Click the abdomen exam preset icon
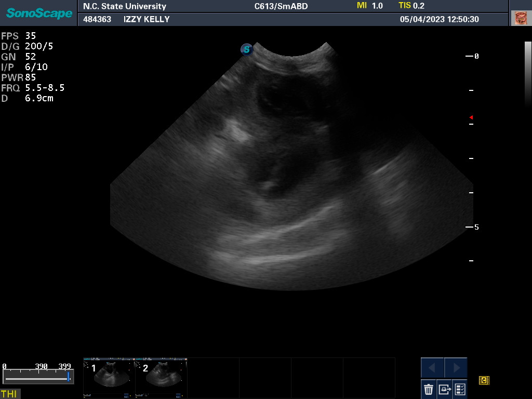Image resolution: width=532 pixels, height=399 pixels. (x=520, y=18)
